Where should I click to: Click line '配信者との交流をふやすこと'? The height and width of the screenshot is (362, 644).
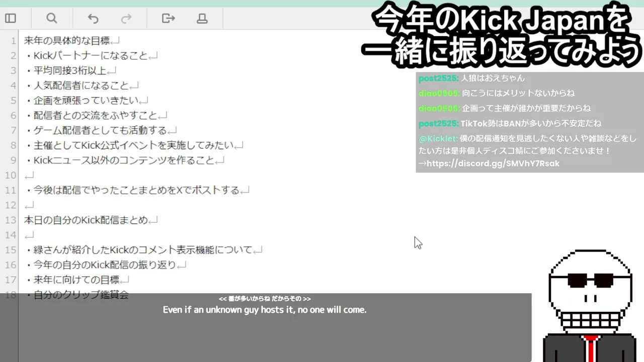(x=91, y=116)
